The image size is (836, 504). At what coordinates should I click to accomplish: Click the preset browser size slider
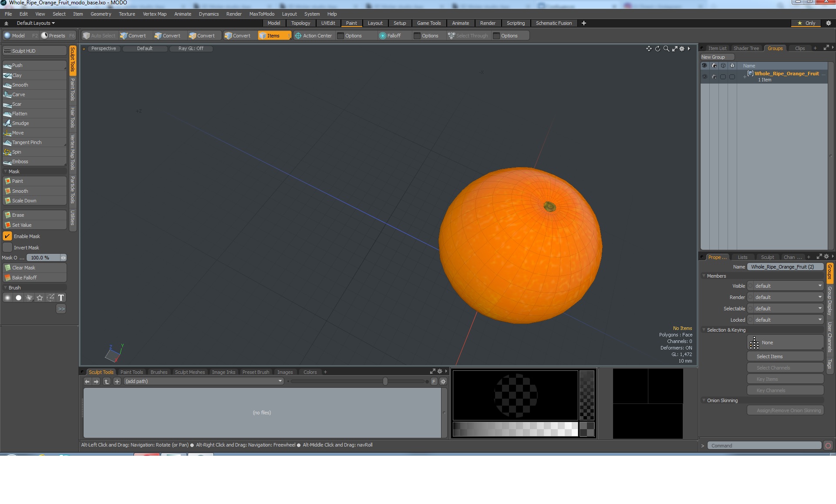point(385,381)
